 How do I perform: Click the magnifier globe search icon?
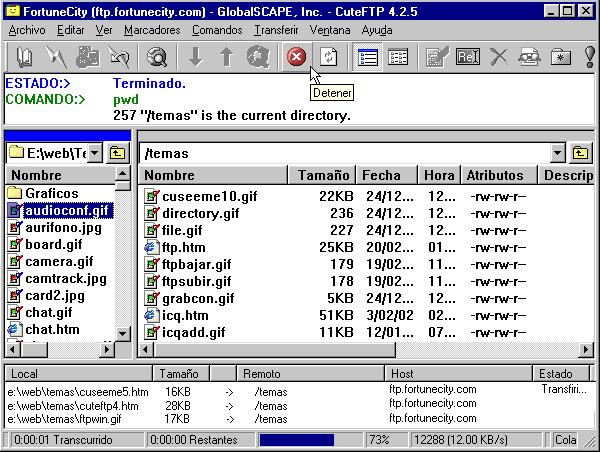pos(157,57)
